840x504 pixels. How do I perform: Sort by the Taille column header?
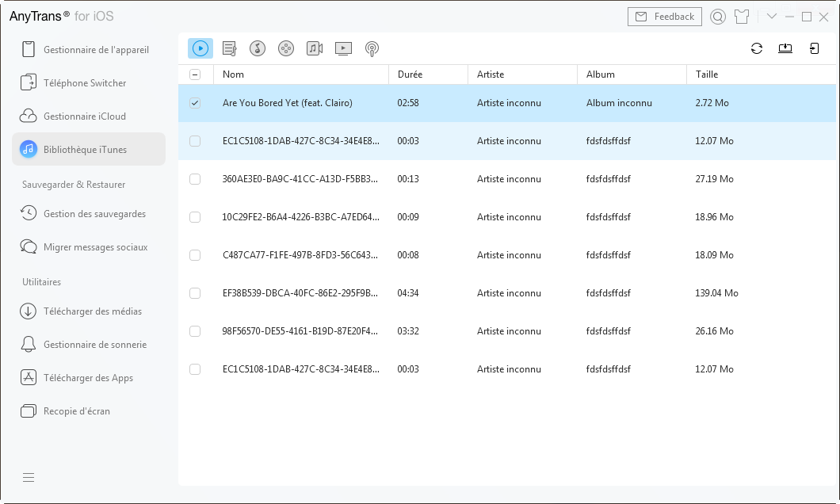point(762,74)
